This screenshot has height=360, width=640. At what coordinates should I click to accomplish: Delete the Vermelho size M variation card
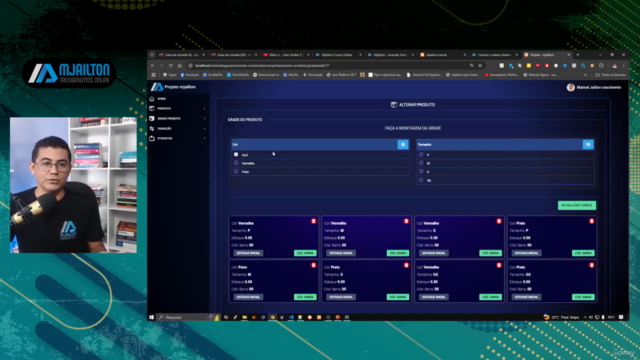tap(406, 221)
